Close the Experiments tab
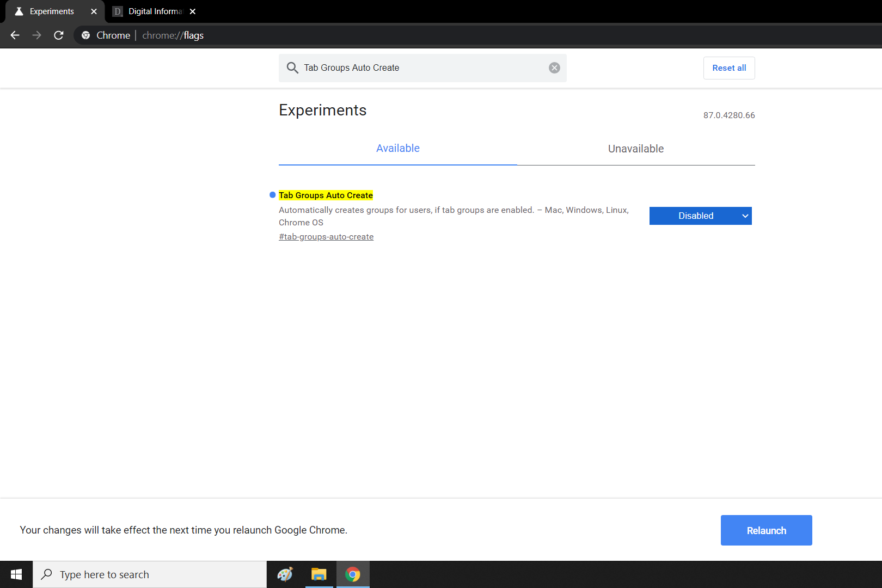Screen dimensions: 882x588 tap(94, 11)
